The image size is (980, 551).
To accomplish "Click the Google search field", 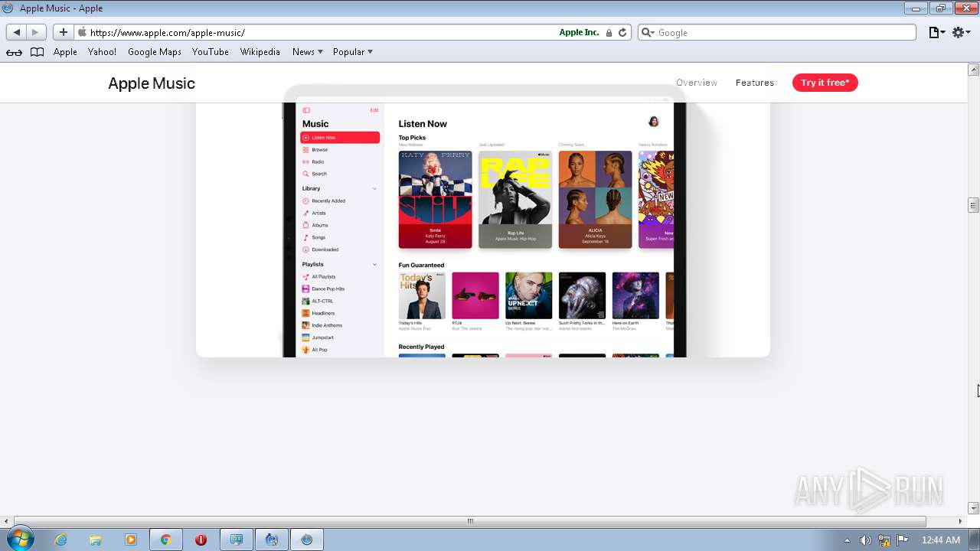I will click(776, 32).
